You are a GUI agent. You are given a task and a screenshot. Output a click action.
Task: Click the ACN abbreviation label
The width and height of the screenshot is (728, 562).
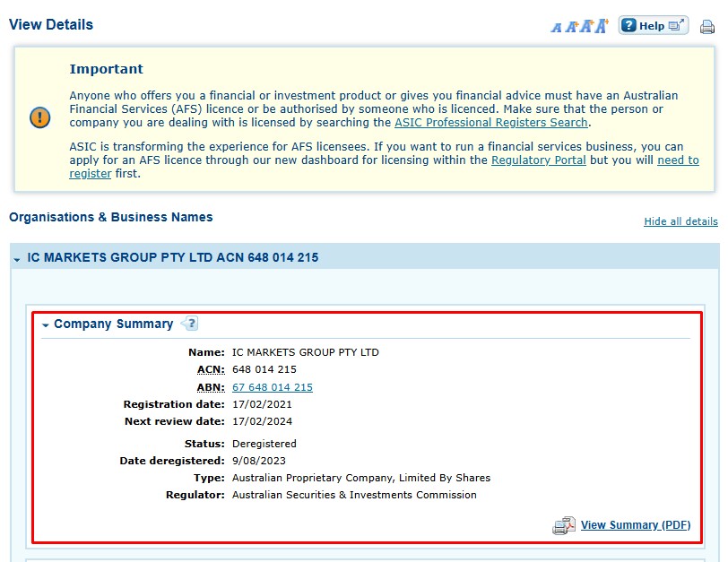(211, 369)
